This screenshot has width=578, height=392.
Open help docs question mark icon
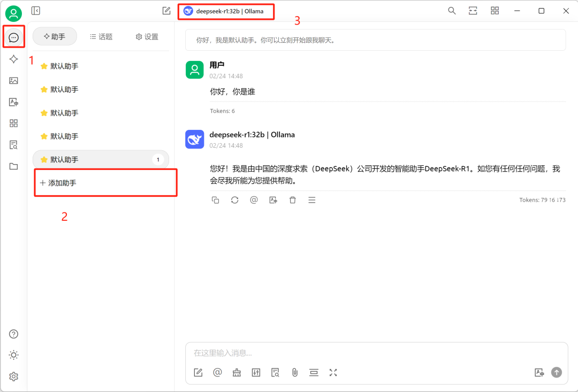13,334
